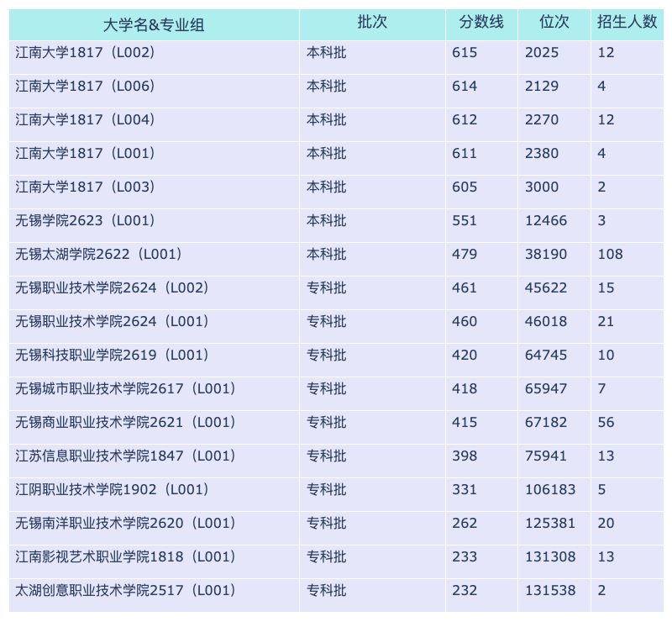
Task: Click the score value 460
Action: pyautogui.click(x=465, y=322)
